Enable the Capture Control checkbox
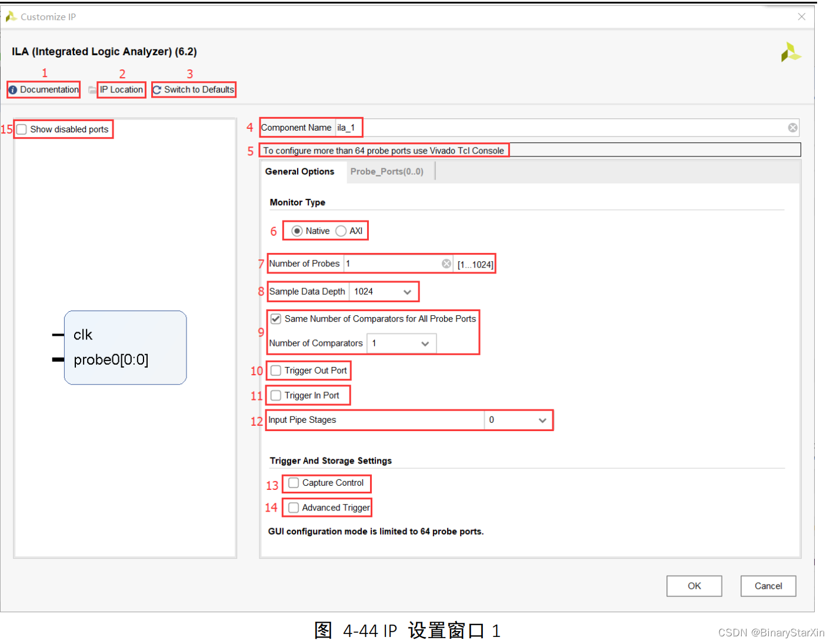Image resolution: width=833 pixels, height=644 pixels. tap(294, 483)
